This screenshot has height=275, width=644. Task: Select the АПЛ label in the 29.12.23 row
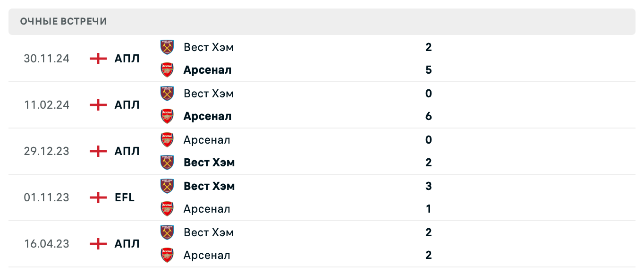point(126,151)
